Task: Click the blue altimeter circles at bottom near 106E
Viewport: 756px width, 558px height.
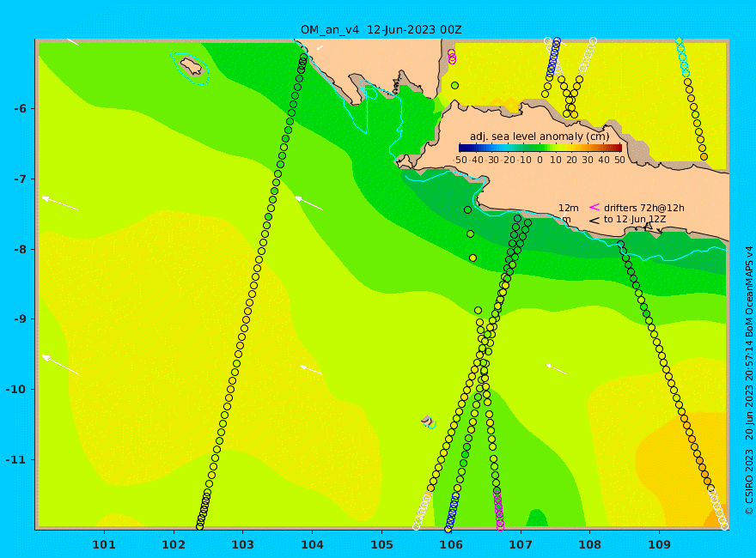Action: (x=452, y=512)
